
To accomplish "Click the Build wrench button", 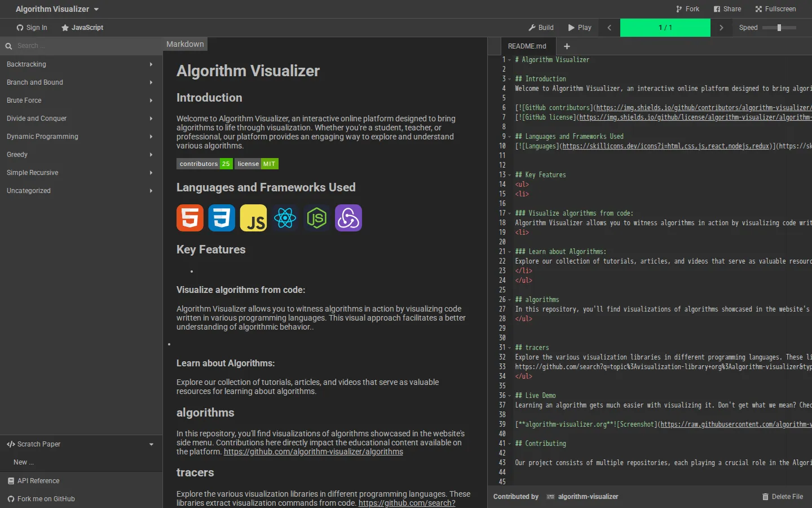I will [541, 28].
